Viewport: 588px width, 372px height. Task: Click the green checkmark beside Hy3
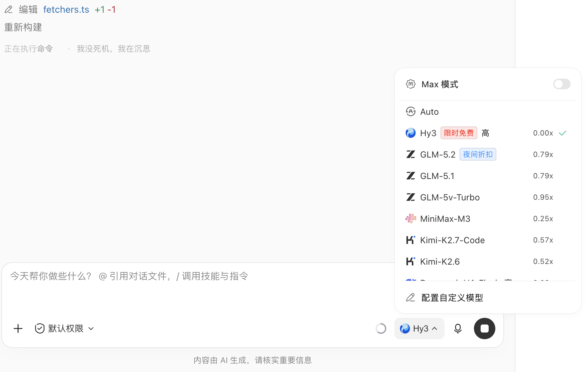pos(563,133)
